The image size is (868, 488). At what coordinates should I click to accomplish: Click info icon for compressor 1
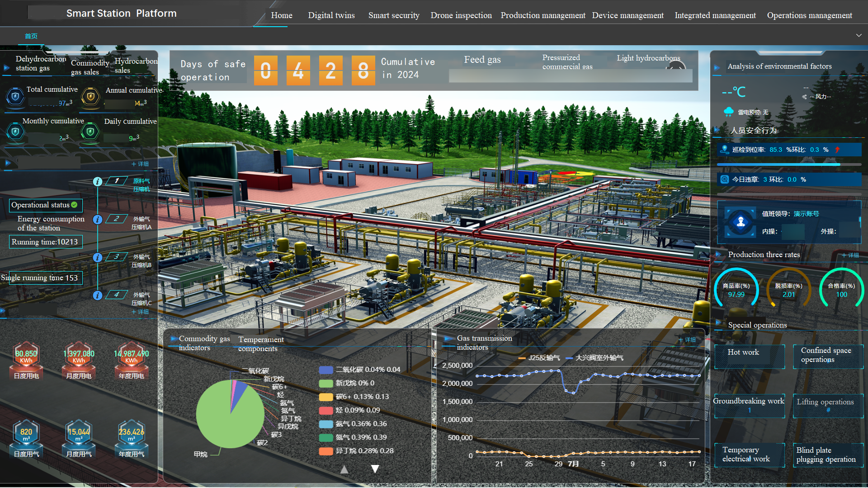[x=97, y=182]
